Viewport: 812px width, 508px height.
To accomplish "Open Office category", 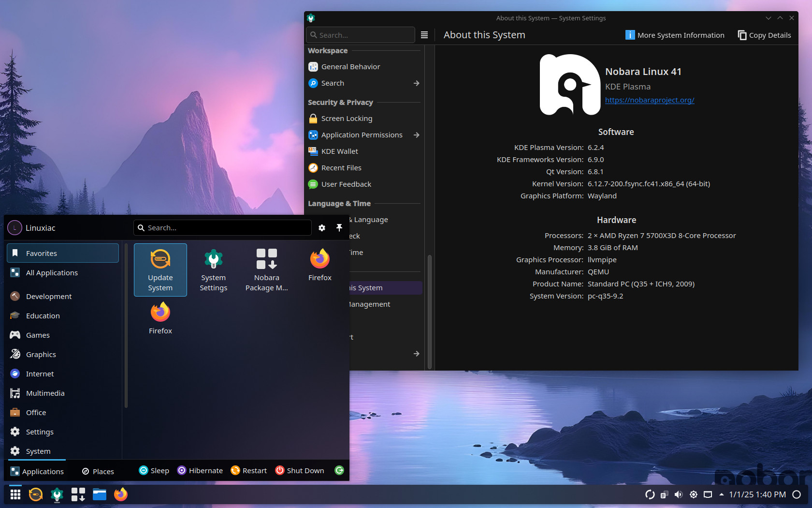I will pyautogui.click(x=63, y=412).
